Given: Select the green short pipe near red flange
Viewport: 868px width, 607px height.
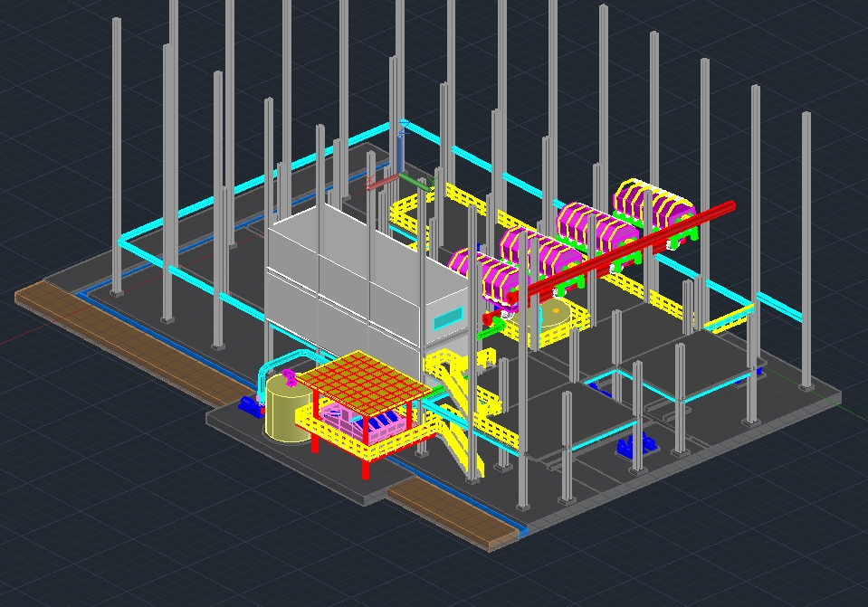Looking at the screenshot, I should pos(491,328).
